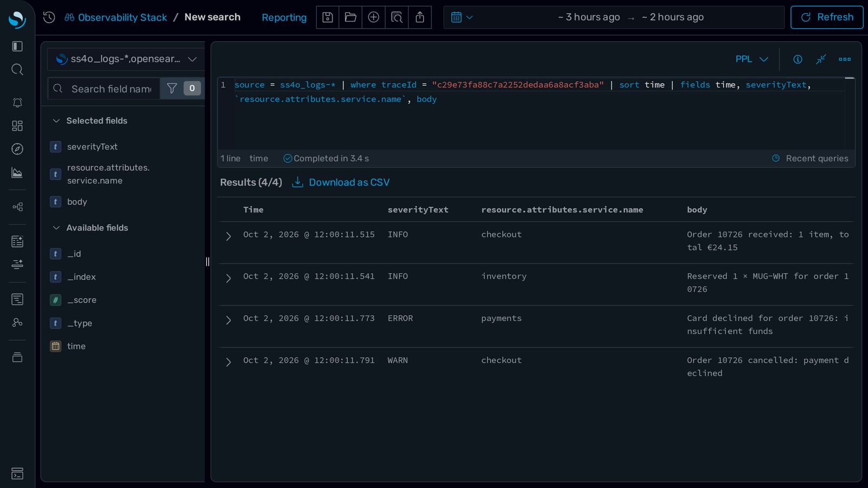Select the time available field

[x=76, y=346]
